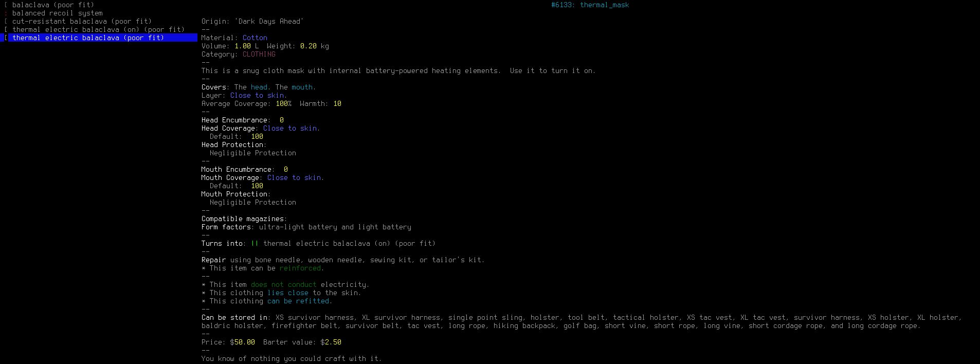Click the 'Can be stored in' label
This screenshot has height=364, width=980.
(234, 318)
